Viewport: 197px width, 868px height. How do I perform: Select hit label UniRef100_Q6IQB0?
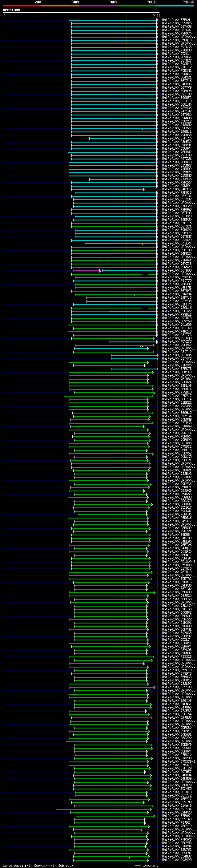tap(177, 379)
